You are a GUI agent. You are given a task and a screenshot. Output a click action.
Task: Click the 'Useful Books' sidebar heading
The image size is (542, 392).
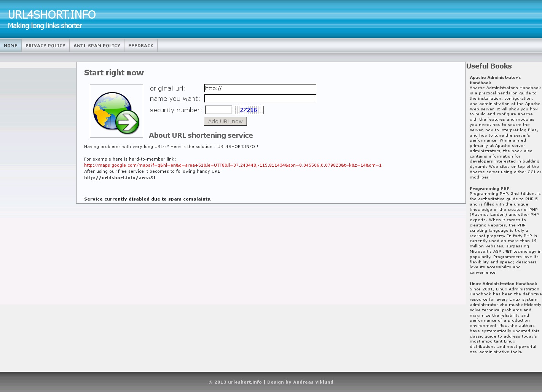pyautogui.click(x=489, y=66)
